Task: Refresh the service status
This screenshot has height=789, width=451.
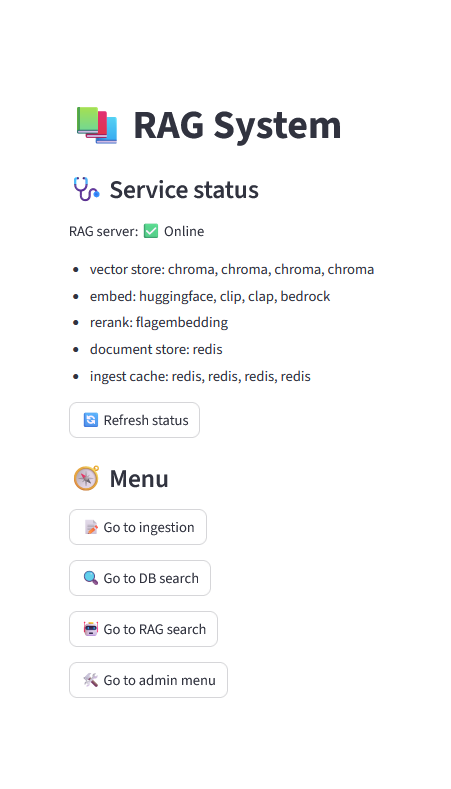Action: coord(134,420)
